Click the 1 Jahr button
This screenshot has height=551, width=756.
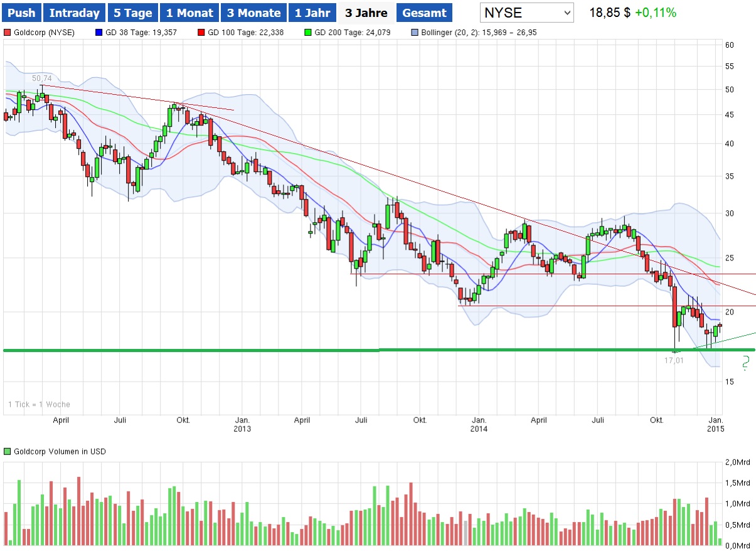click(312, 12)
